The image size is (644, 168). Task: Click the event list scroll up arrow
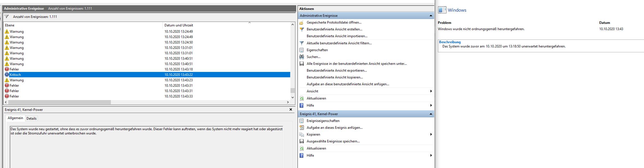coord(292,25)
